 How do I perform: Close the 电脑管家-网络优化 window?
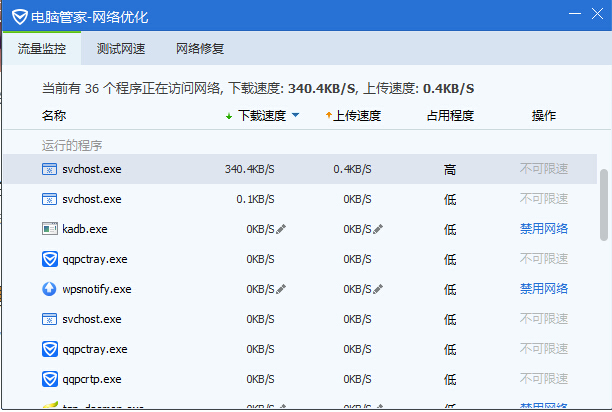[597, 14]
